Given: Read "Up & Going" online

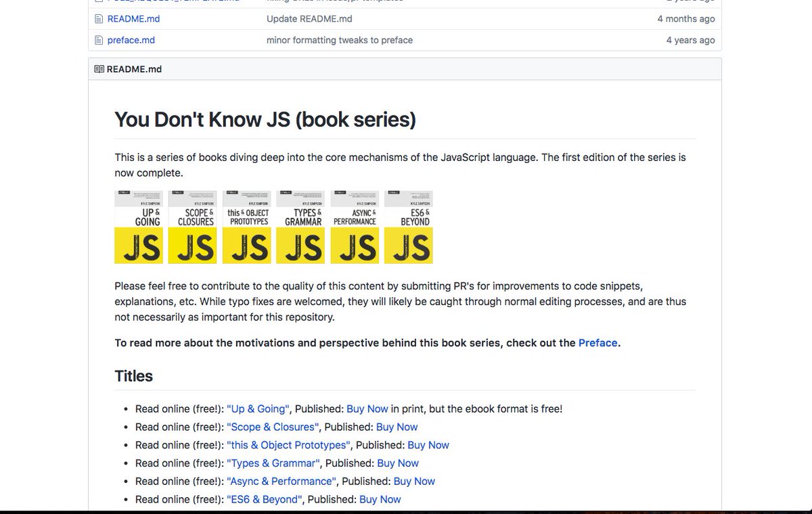Looking at the screenshot, I should (258, 408).
